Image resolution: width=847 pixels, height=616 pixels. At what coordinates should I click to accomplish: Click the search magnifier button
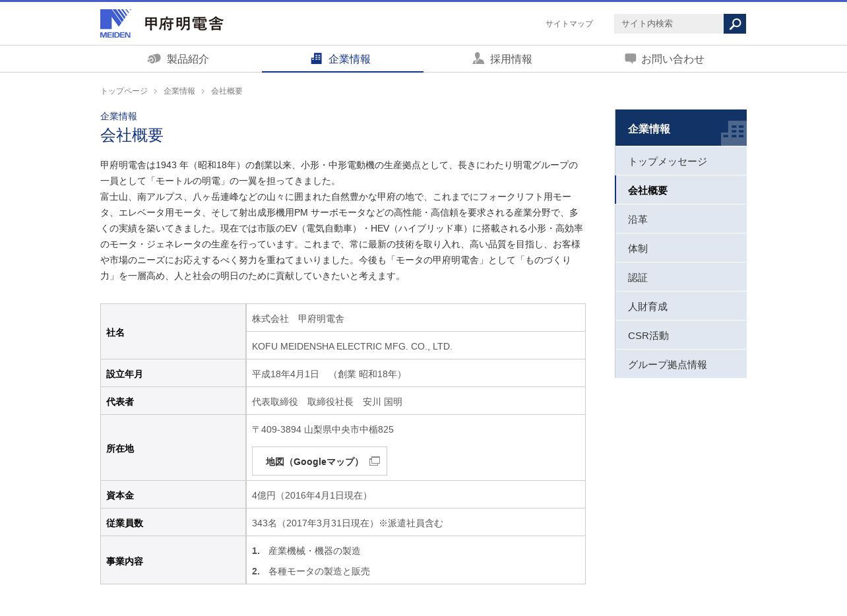coord(735,24)
